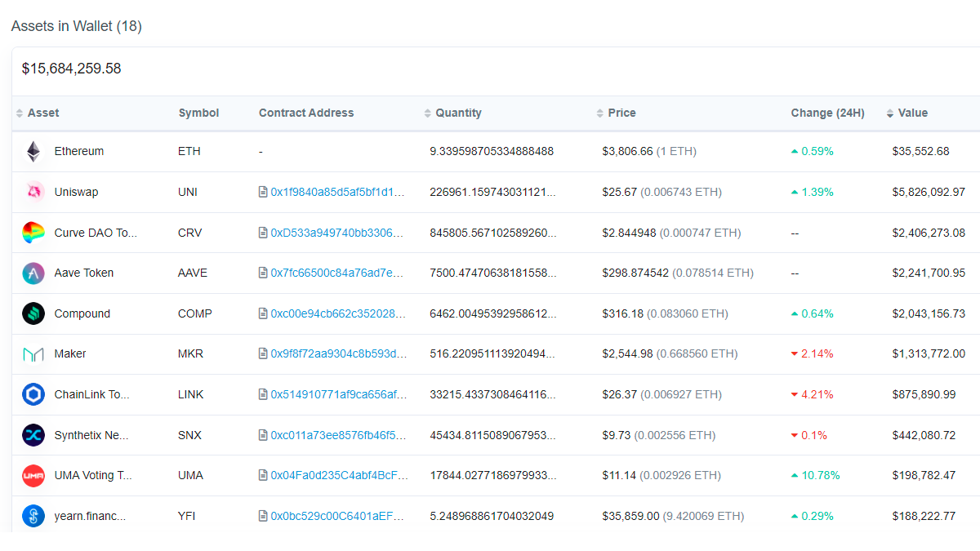Open Curve contract address 0xD533a949740bb3306...
Image resolution: width=980 pixels, height=551 pixels.
[337, 233]
